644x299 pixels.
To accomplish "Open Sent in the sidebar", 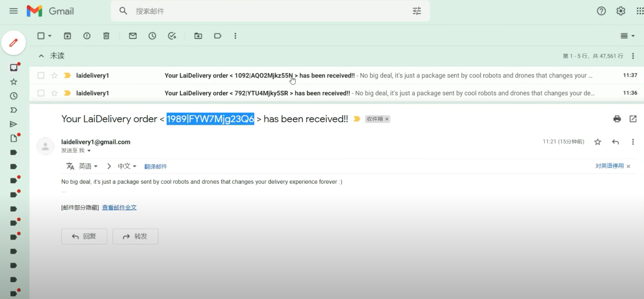I will [x=14, y=124].
